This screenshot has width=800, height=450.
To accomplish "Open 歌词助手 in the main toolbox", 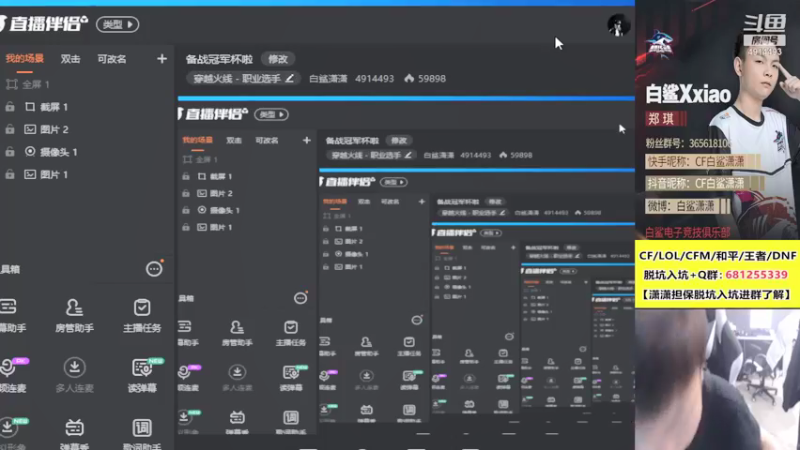I will [142, 434].
